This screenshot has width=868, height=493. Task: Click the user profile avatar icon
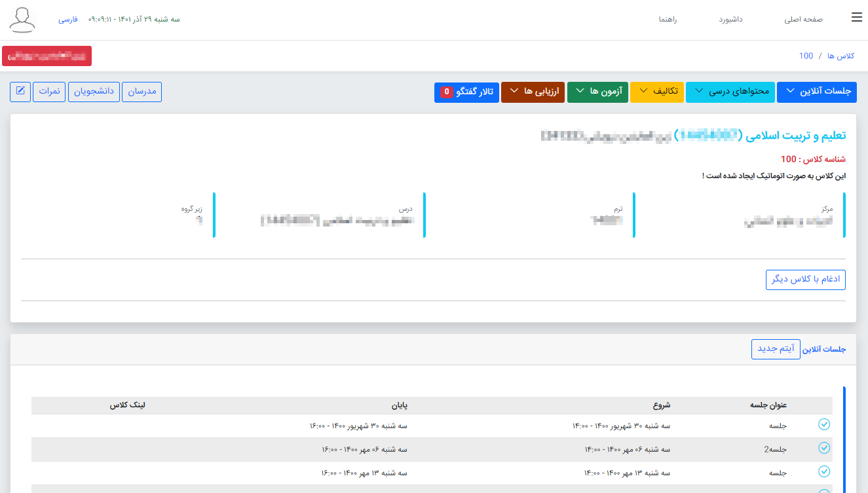point(22,20)
